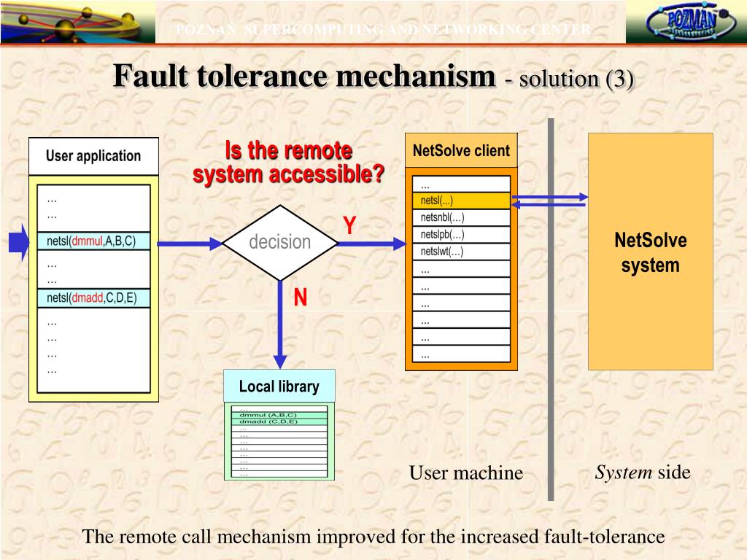Viewport: 747px width, 560px height.
Task: Select the highlighted netsl(...) row
Action: point(462,201)
